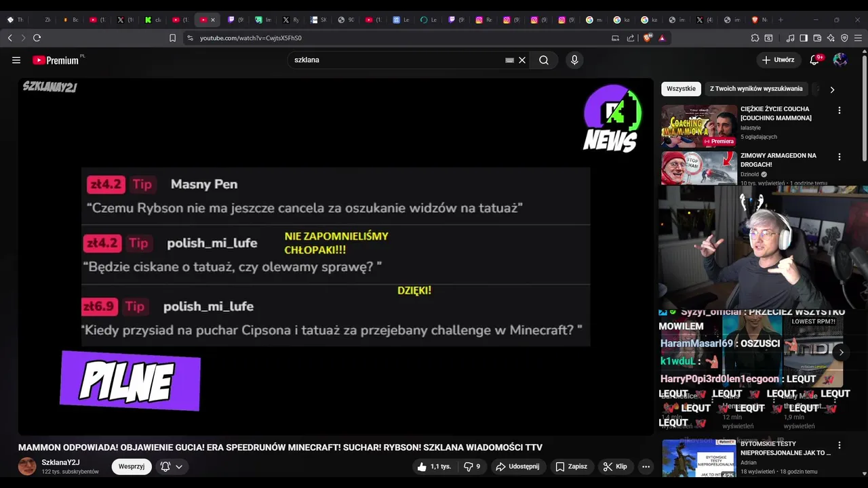Toggle the channel notification bell next to Wesprzyj
This screenshot has height=488, width=868.
click(165, 466)
